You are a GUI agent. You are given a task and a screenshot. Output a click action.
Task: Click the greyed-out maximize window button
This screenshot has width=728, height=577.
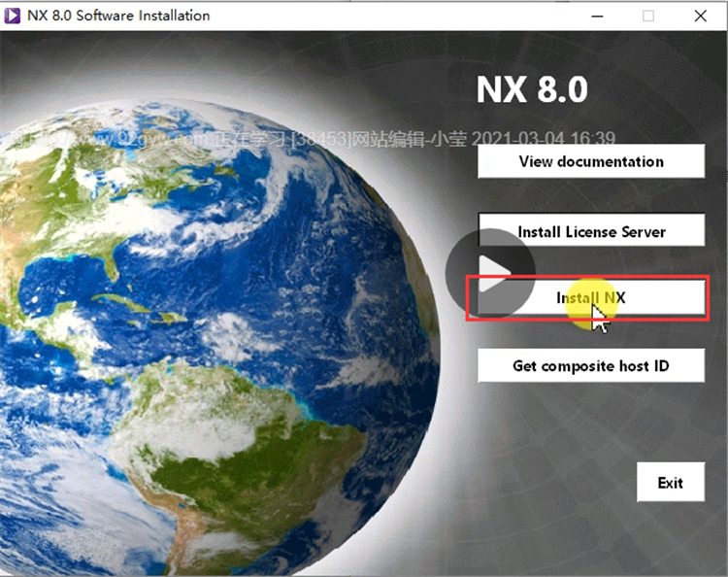tap(648, 16)
